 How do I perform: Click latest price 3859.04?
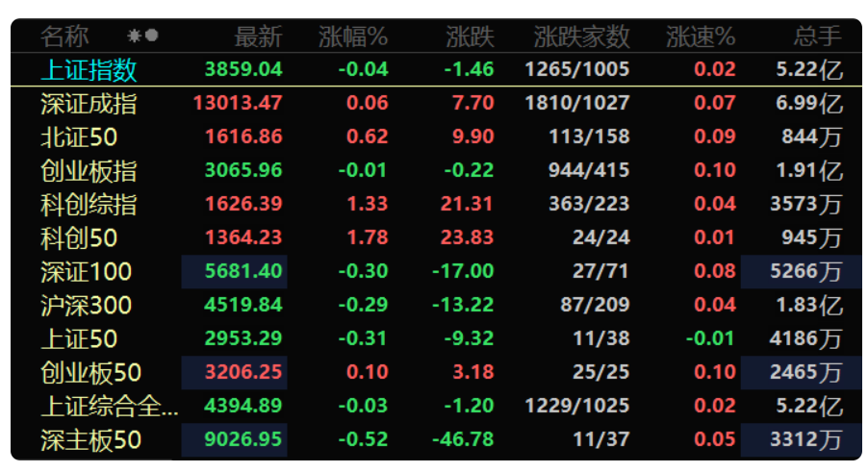point(243,69)
